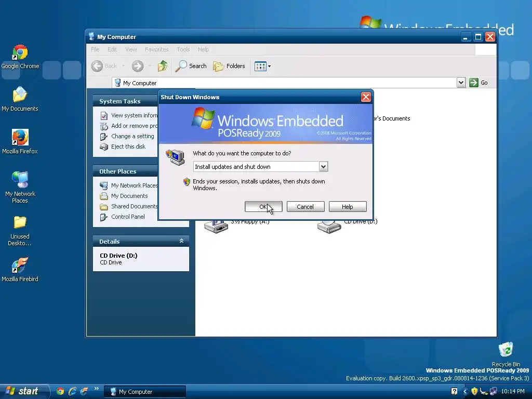Image resolution: width=532 pixels, height=399 pixels.
Task: Click the network connection tray icon
Action: (484, 392)
